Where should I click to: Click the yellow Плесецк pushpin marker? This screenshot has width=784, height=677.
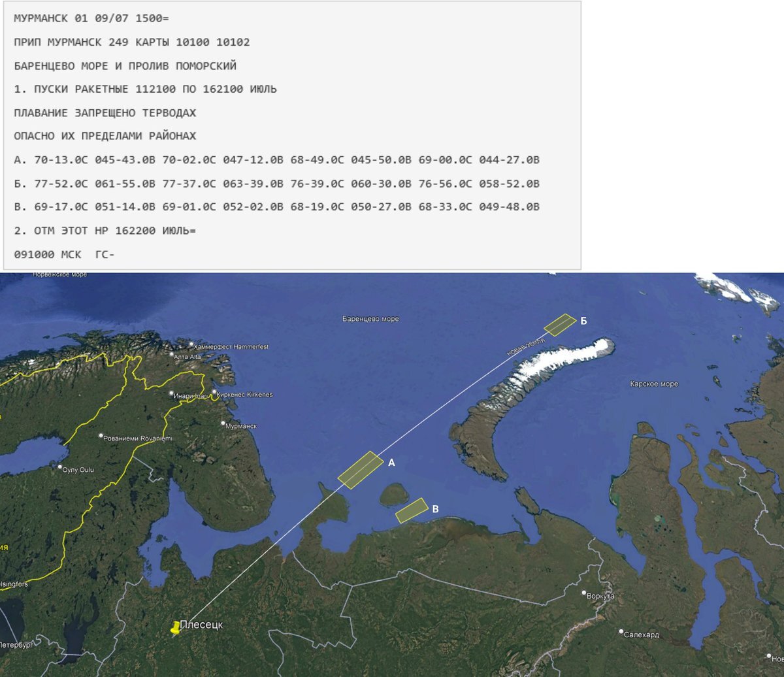point(175,629)
